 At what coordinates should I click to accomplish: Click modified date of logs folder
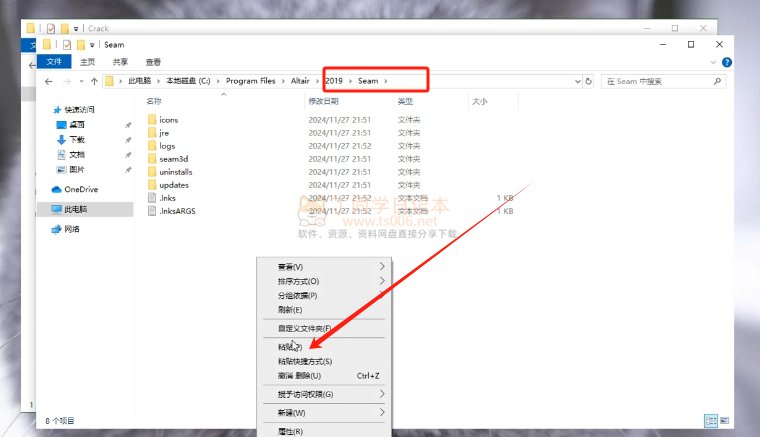click(x=340, y=146)
